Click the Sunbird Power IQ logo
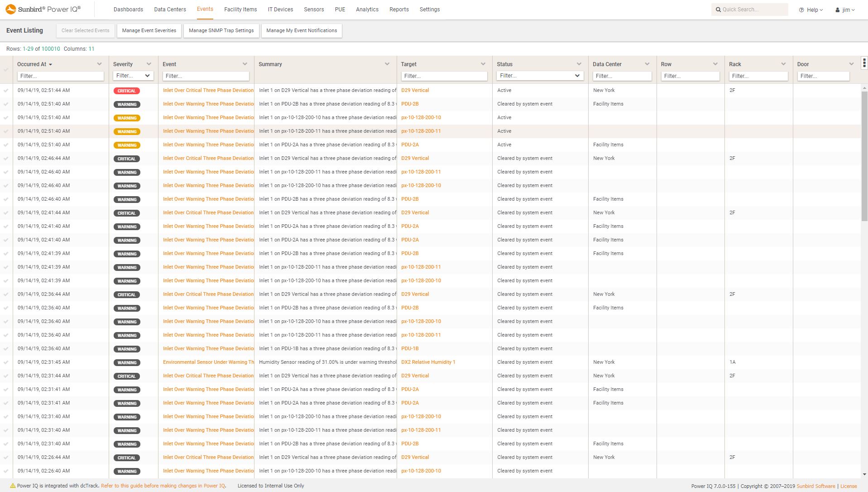Viewport: 868px width, 492px height. click(x=43, y=9)
